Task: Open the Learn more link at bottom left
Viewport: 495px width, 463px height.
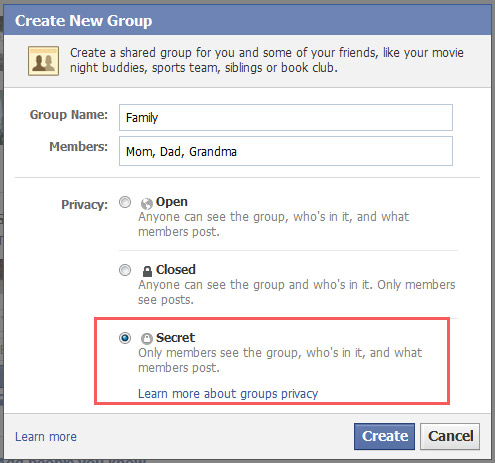Action: click(46, 437)
